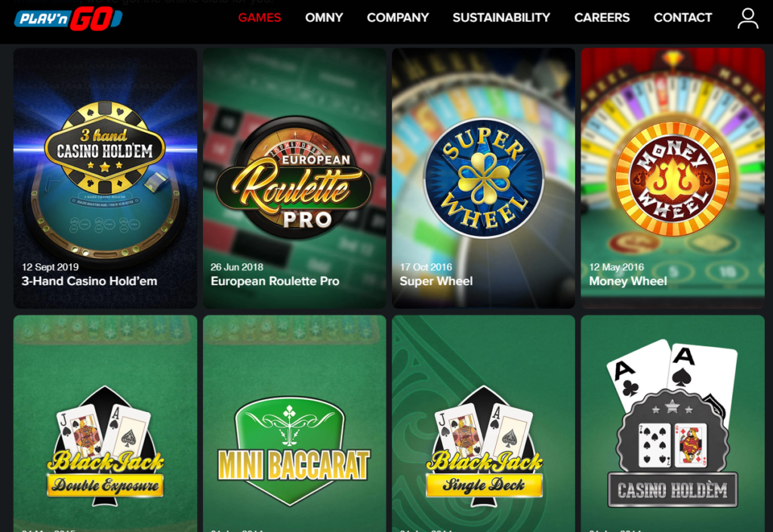Open the Casino Holdem aces card
The image size is (773, 532).
click(673, 423)
